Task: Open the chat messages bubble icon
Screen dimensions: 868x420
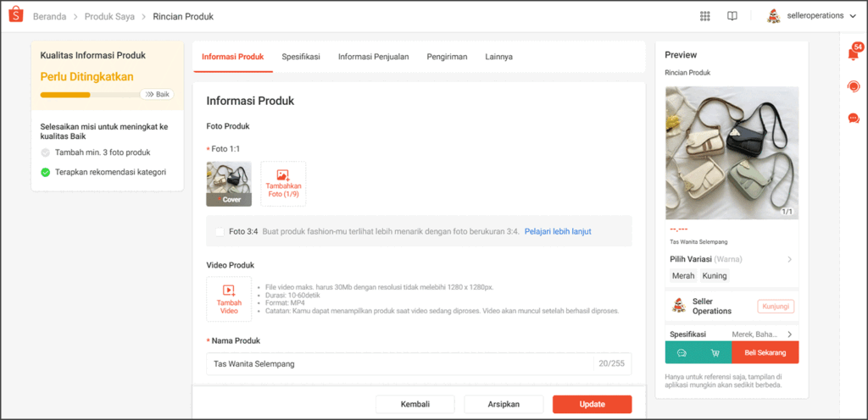Action: tap(854, 119)
